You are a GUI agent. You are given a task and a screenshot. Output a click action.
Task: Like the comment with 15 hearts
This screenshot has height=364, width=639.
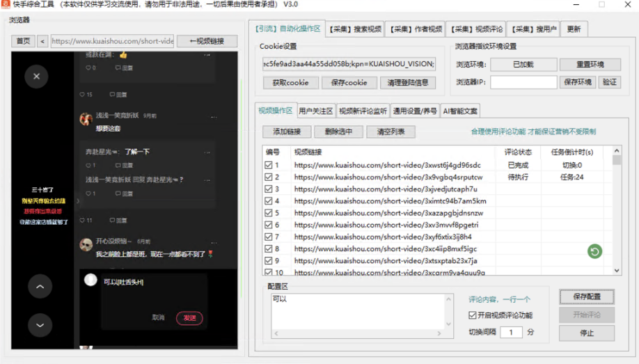click(82, 95)
